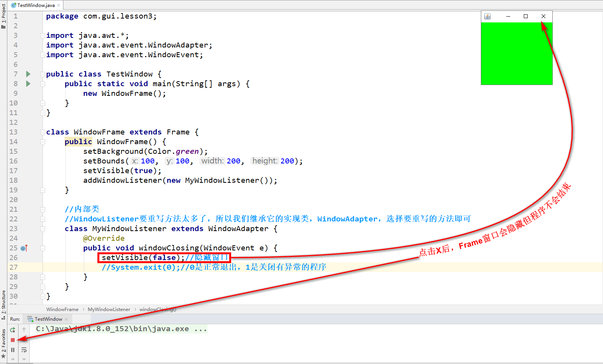
Task: Click the green area of Java window
Action: point(517,53)
